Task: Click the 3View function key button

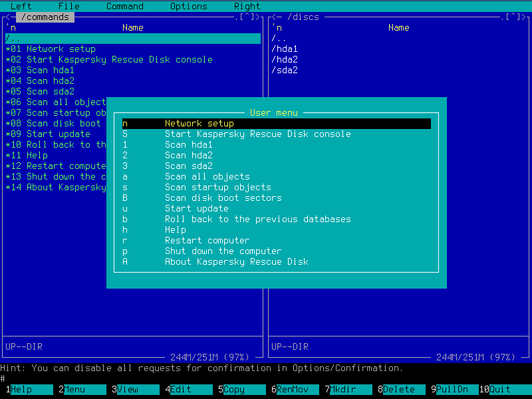Action: click(x=136, y=390)
